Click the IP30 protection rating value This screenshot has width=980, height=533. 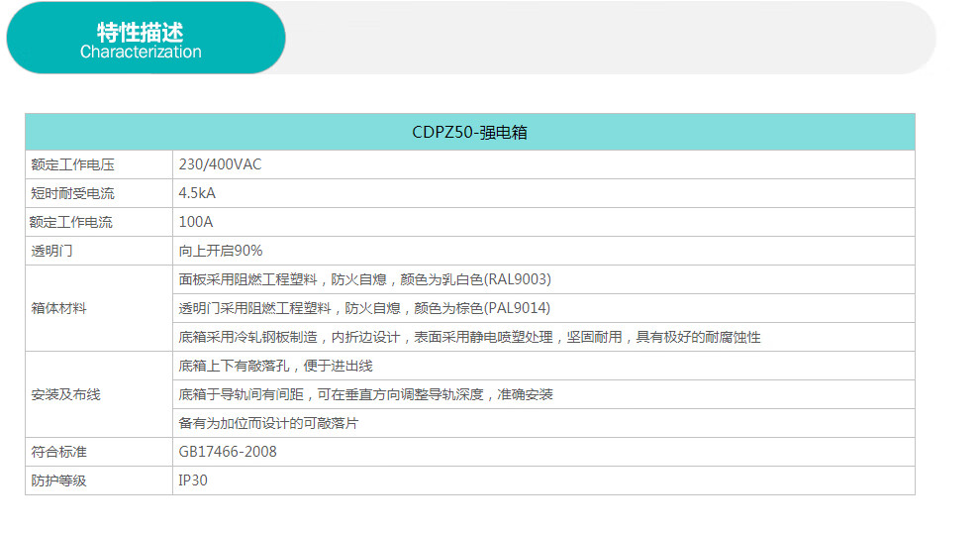click(193, 480)
